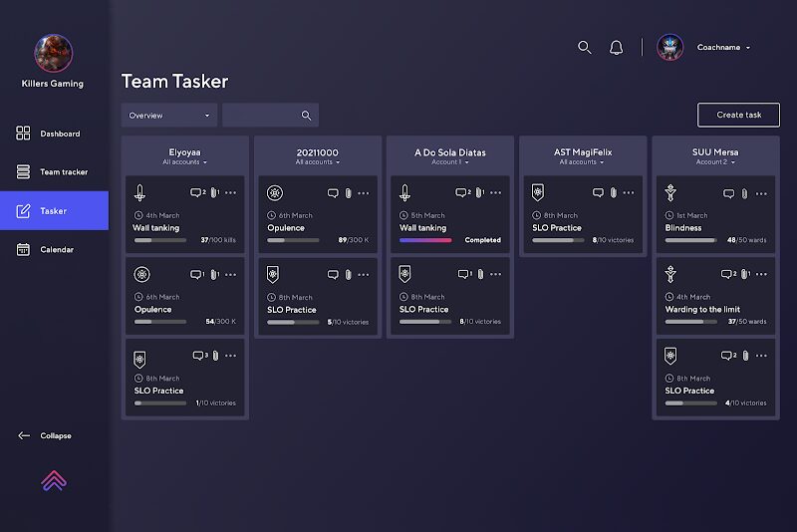Click the 48/50 wards progress bar on Blindness
The width and height of the screenshot is (797, 532).
pyautogui.click(x=690, y=240)
